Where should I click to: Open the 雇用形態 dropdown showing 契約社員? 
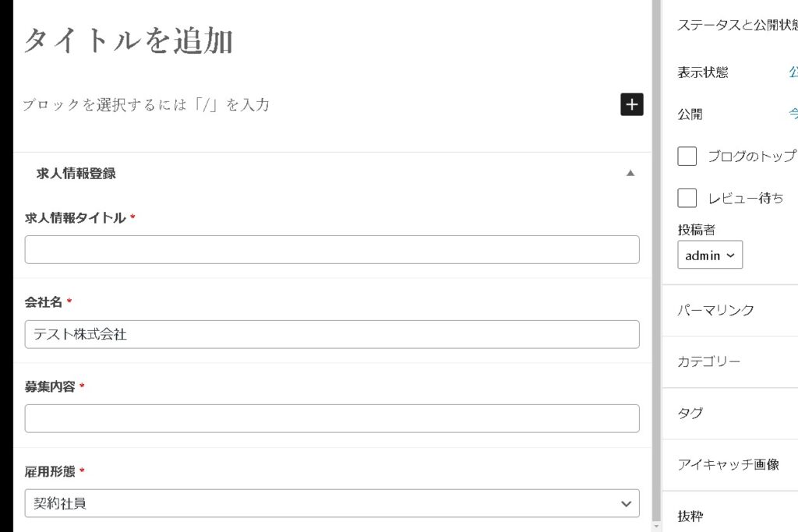332,503
